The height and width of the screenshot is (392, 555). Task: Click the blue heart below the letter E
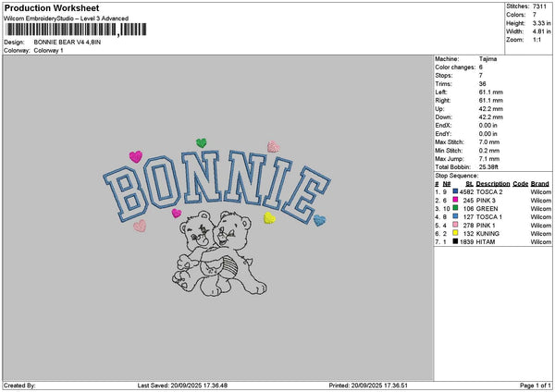point(319,220)
